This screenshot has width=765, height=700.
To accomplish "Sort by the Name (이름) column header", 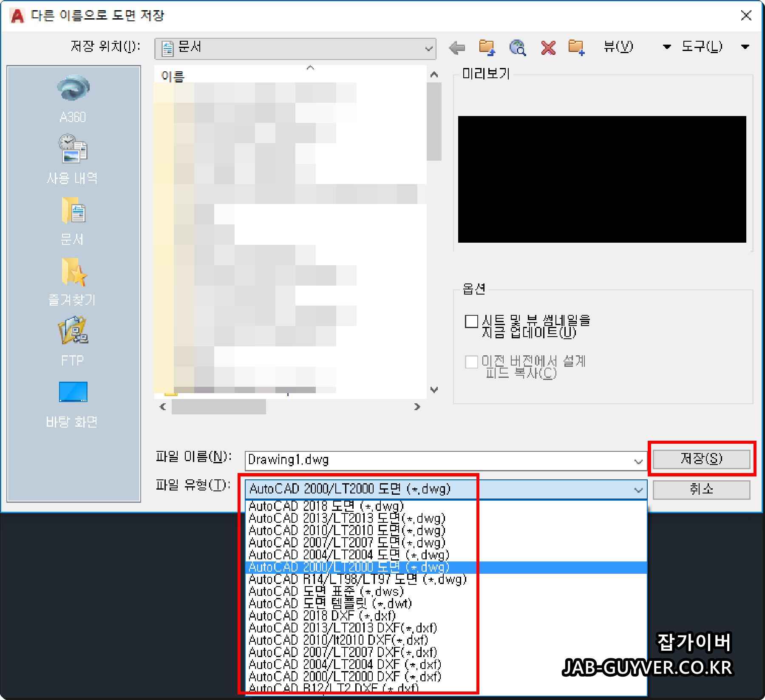I will coord(173,77).
